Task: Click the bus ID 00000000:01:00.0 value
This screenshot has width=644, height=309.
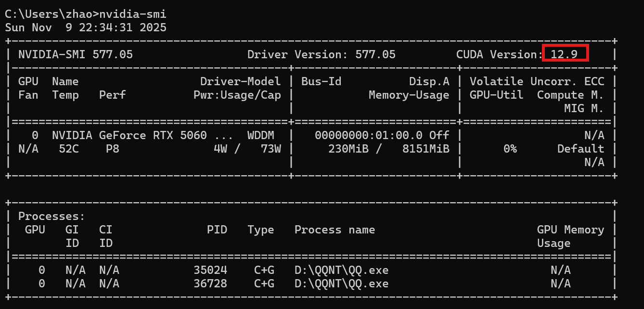Action: (369, 135)
